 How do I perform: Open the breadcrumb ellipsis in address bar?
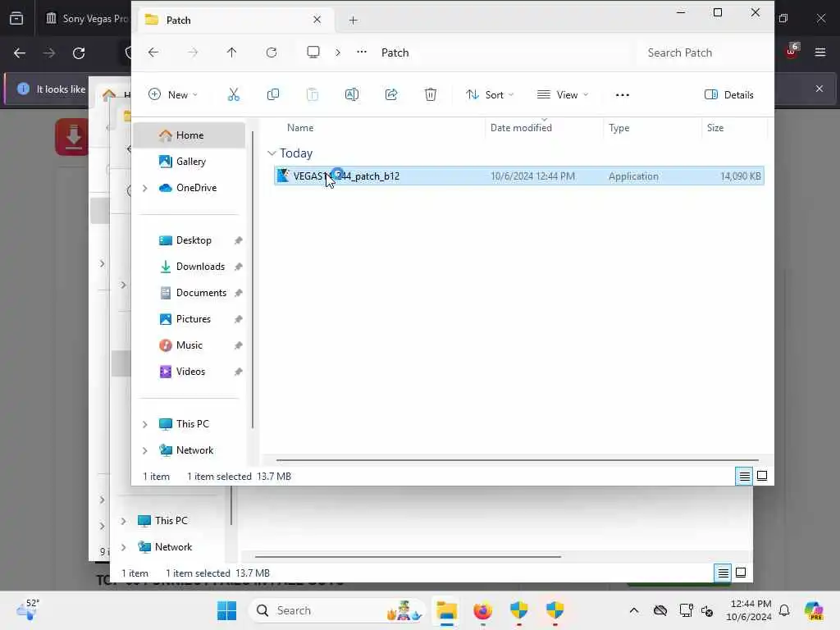pos(362,52)
